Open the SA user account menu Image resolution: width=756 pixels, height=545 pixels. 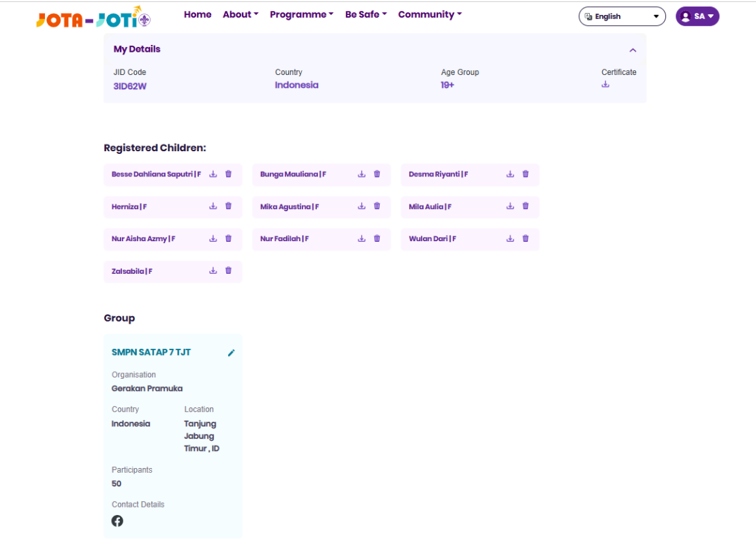tap(697, 16)
